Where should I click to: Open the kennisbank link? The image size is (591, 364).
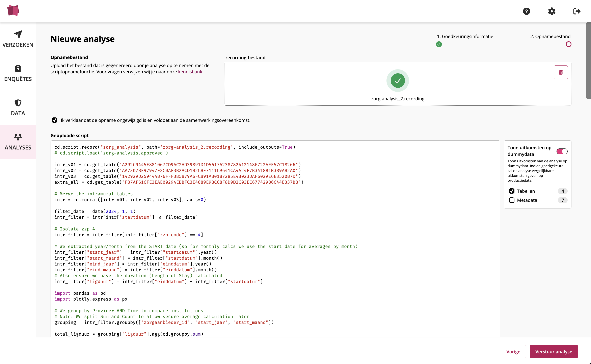[190, 72]
